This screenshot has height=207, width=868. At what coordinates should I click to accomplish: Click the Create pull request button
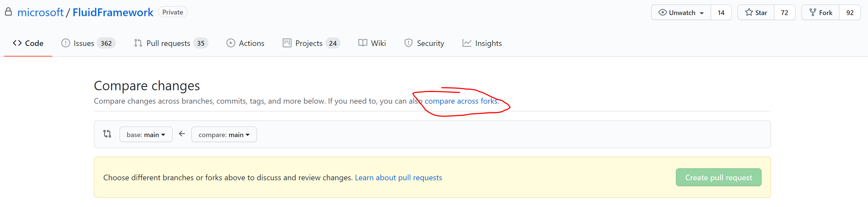tap(718, 177)
